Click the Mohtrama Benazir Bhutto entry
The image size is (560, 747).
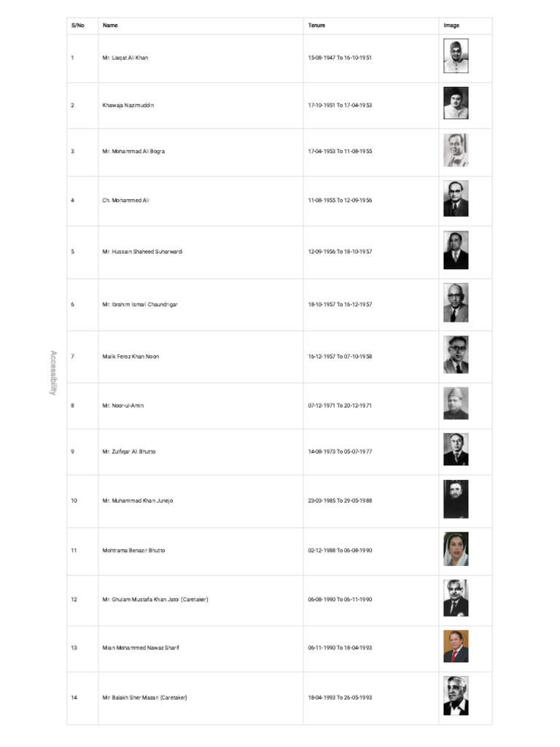[133, 550]
